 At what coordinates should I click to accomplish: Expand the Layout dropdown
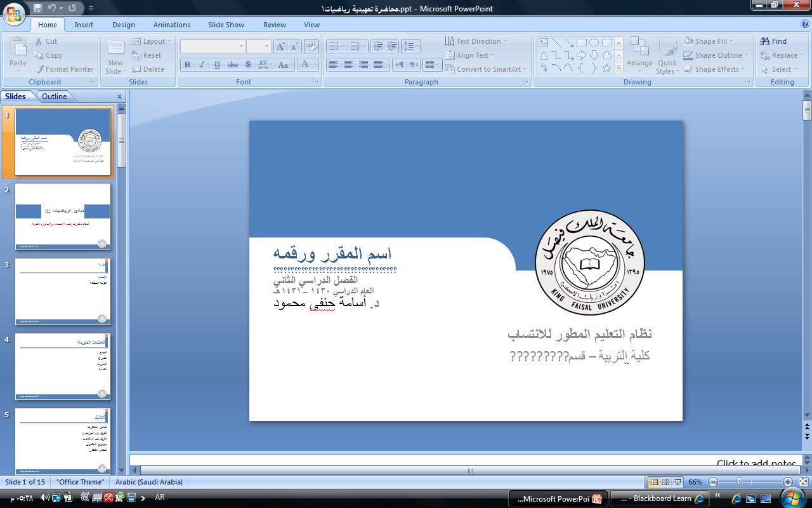click(x=152, y=41)
